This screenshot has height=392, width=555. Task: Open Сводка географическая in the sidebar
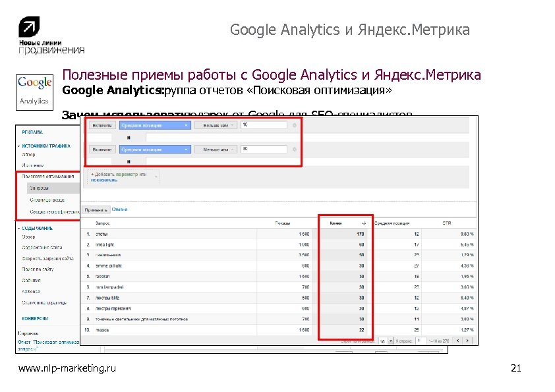(x=55, y=211)
